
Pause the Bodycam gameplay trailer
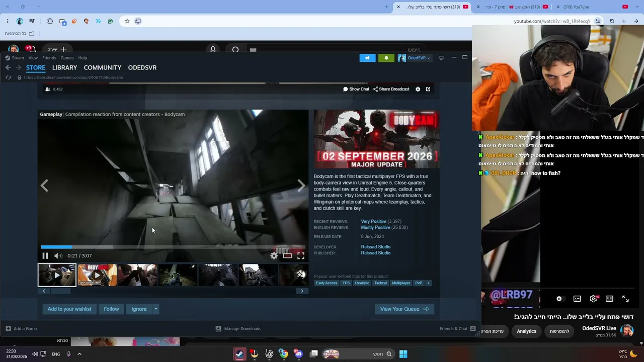(x=45, y=256)
